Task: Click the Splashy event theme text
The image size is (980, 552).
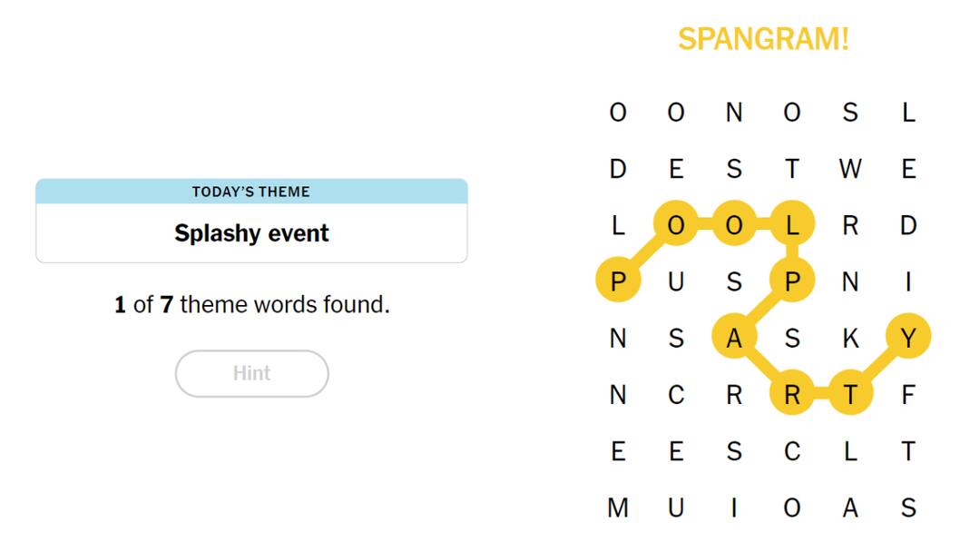Action: [x=251, y=233]
